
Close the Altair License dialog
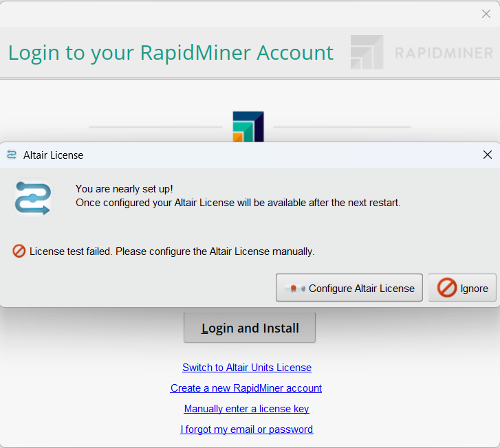(487, 155)
